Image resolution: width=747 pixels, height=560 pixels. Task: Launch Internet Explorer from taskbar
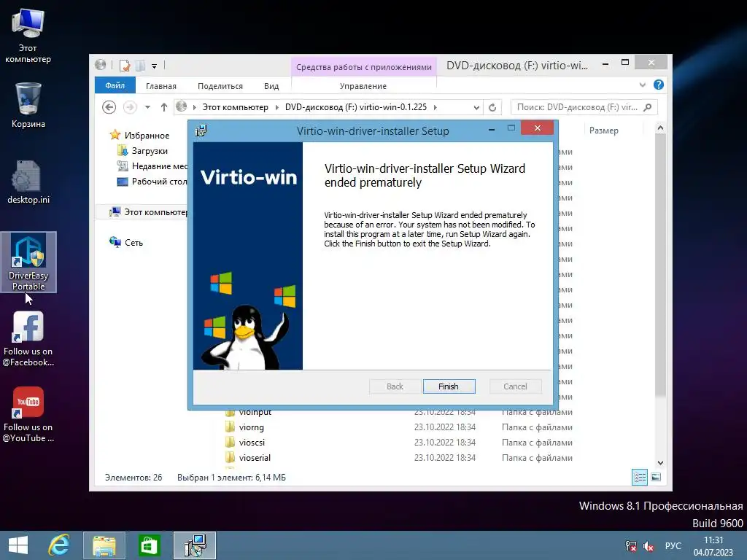[58, 545]
